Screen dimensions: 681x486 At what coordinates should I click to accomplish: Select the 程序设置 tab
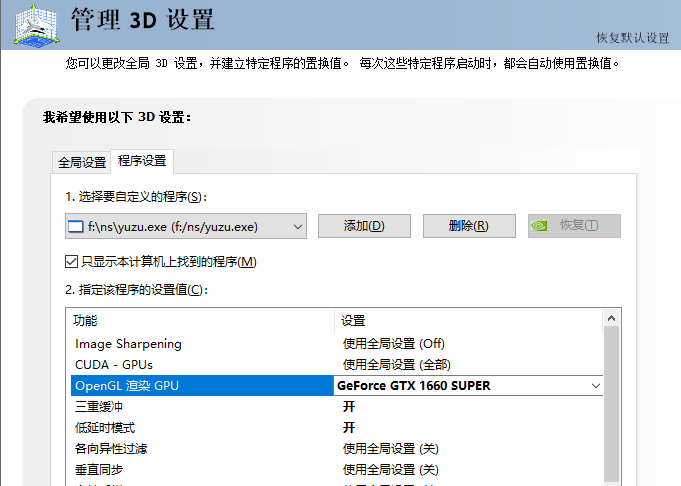(142, 161)
